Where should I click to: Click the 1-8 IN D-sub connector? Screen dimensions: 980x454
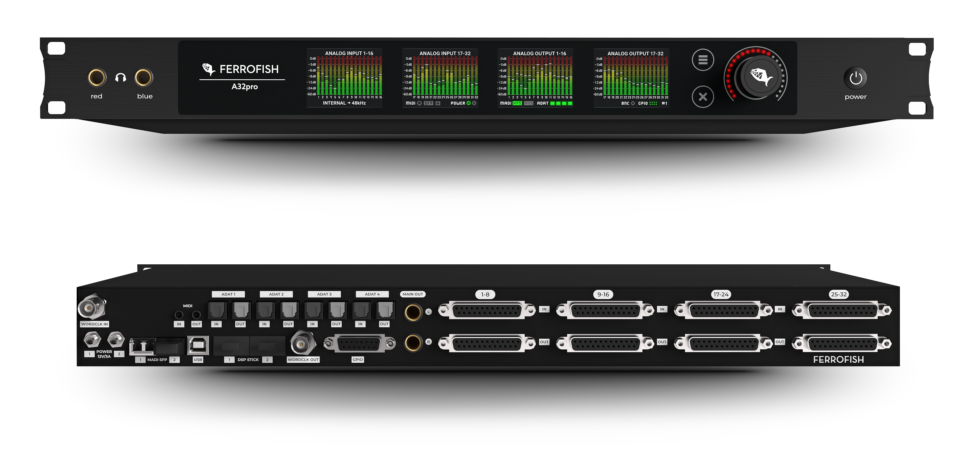click(487, 310)
